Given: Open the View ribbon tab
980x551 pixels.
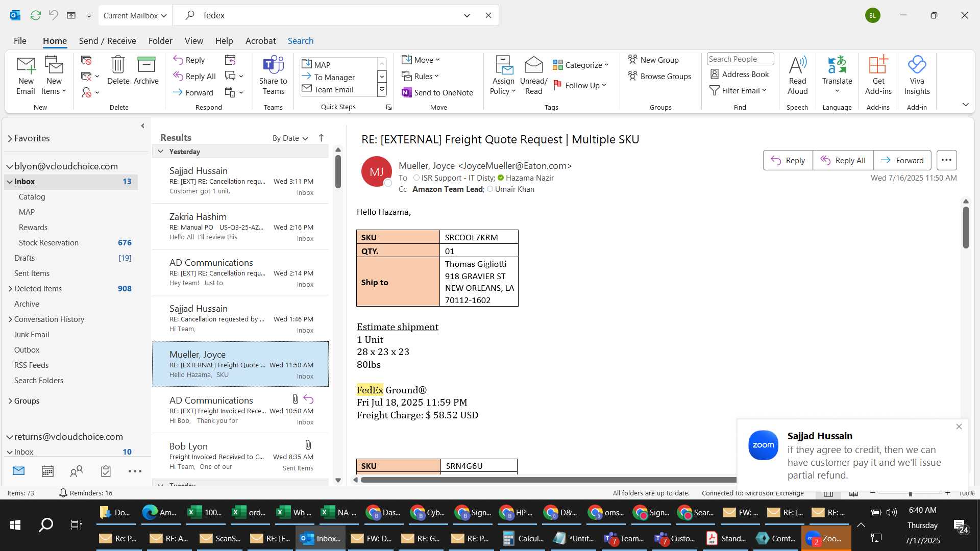Looking at the screenshot, I should (x=193, y=41).
